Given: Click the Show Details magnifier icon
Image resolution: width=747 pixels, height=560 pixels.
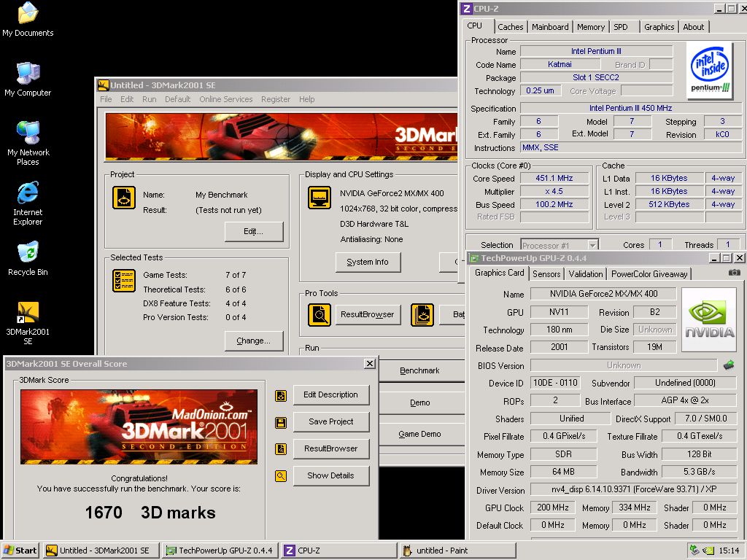Looking at the screenshot, I should pyautogui.click(x=281, y=475).
